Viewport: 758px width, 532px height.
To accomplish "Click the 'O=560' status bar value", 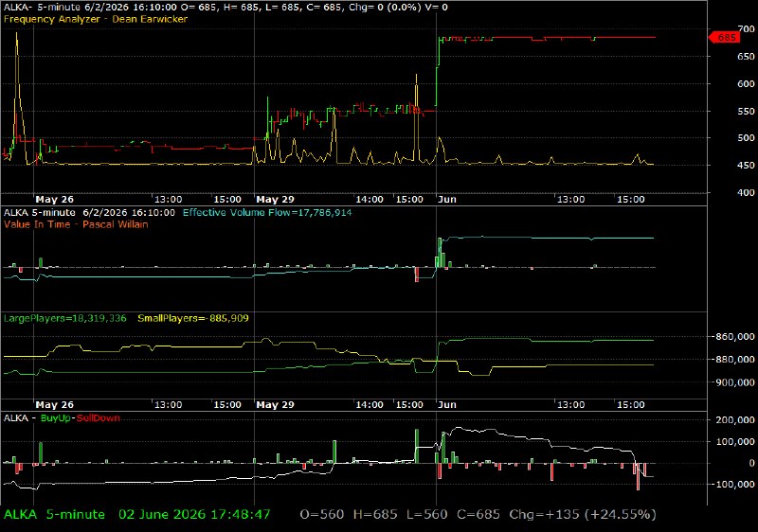I will [322, 515].
